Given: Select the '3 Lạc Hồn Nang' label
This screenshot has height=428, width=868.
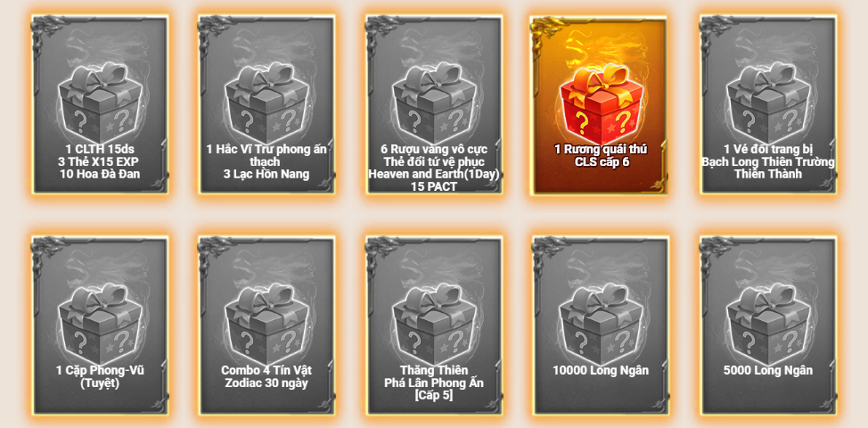Looking at the screenshot, I should [266, 174].
